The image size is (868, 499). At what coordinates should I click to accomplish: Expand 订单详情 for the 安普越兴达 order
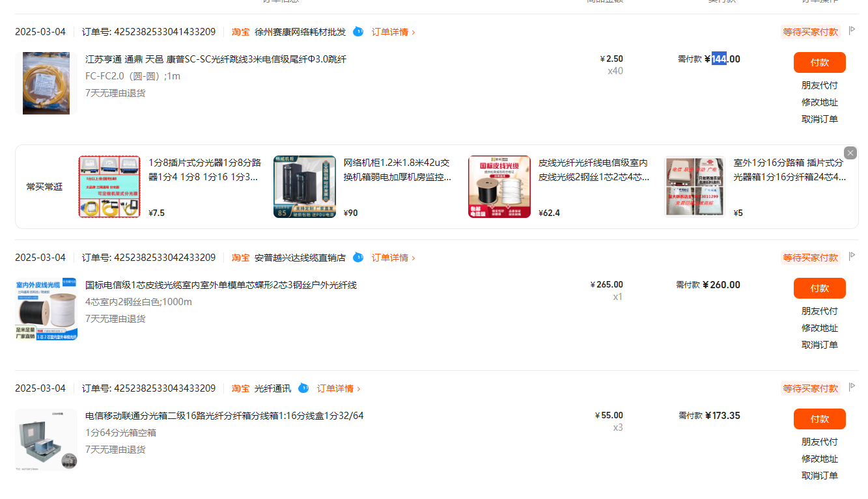coord(393,258)
